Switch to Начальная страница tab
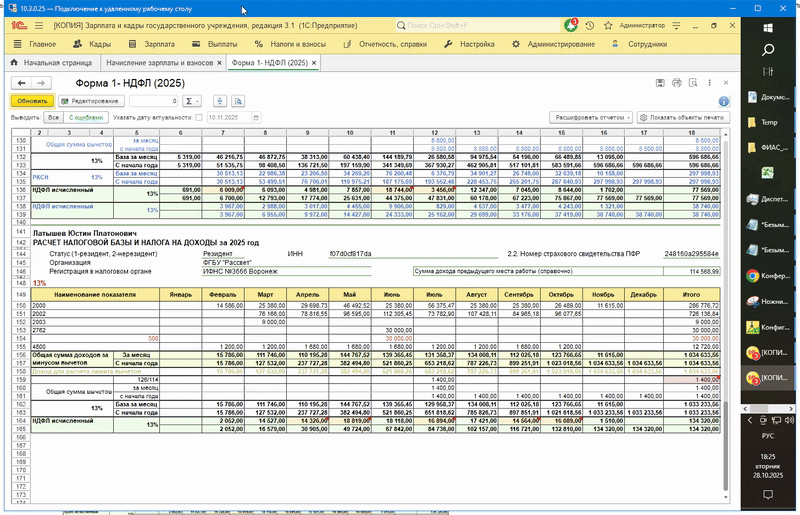The height and width of the screenshot is (515, 800). [52, 63]
